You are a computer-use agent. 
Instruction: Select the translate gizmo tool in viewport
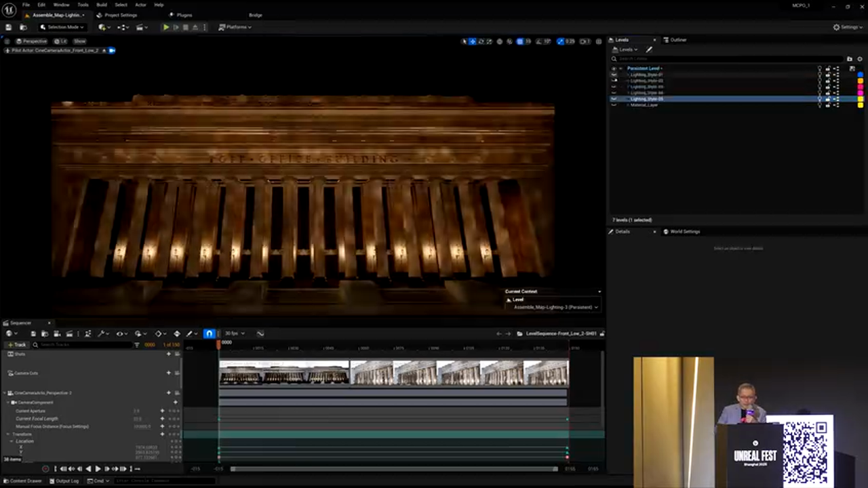[x=473, y=41]
